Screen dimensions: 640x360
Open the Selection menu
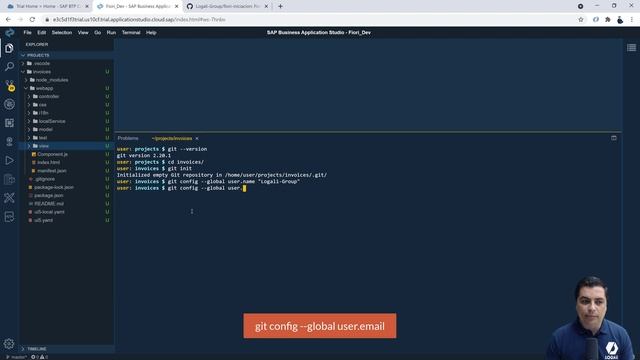click(x=62, y=33)
